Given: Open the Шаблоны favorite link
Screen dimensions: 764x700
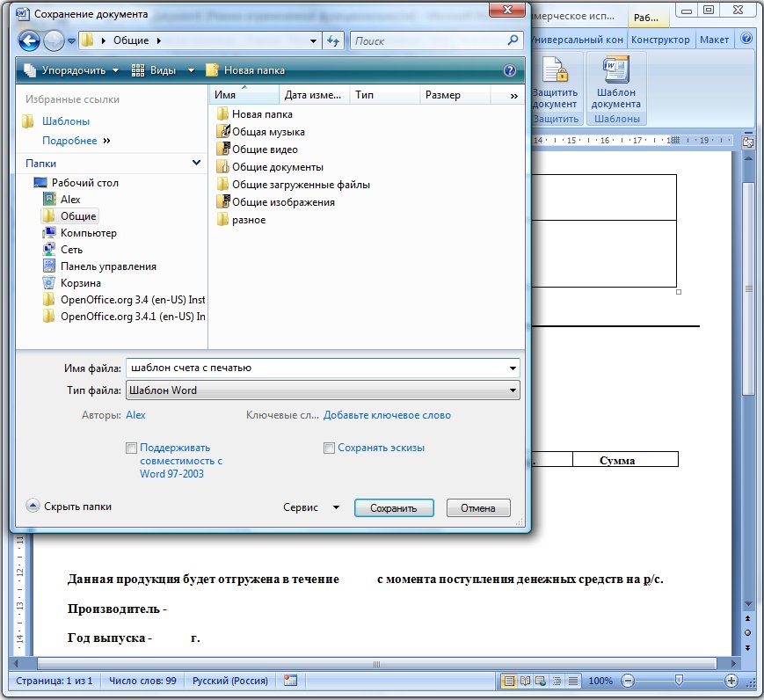Looking at the screenshot, I should (66, 121).
